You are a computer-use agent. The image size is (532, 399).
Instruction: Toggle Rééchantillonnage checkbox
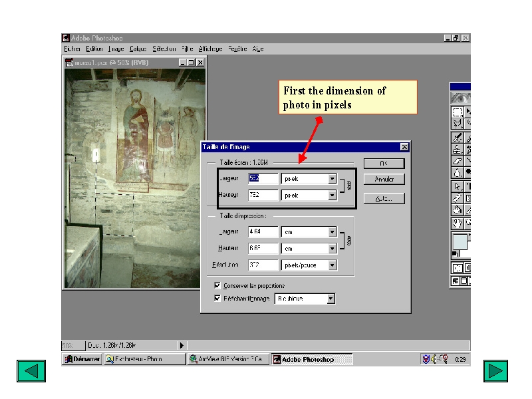coord(217,298)
